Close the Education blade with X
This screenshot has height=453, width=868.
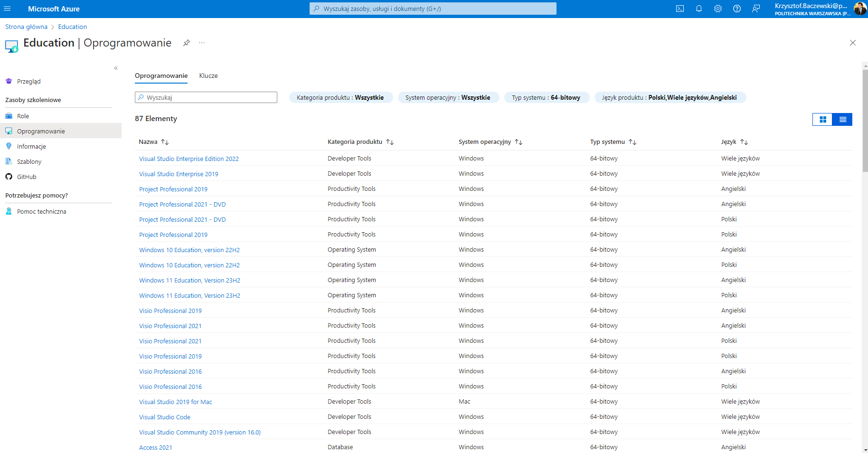[853, 43]
